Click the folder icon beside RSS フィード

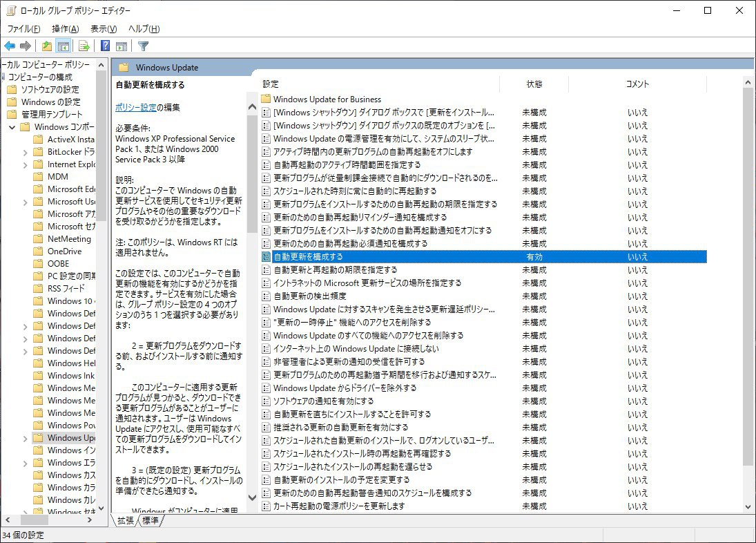coord(38,288)
